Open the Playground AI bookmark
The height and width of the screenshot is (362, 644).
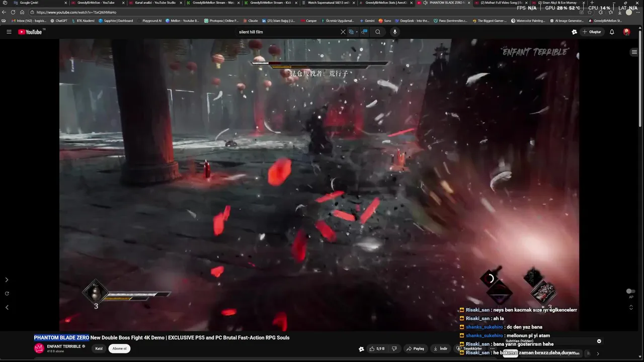tap(149, 21)
